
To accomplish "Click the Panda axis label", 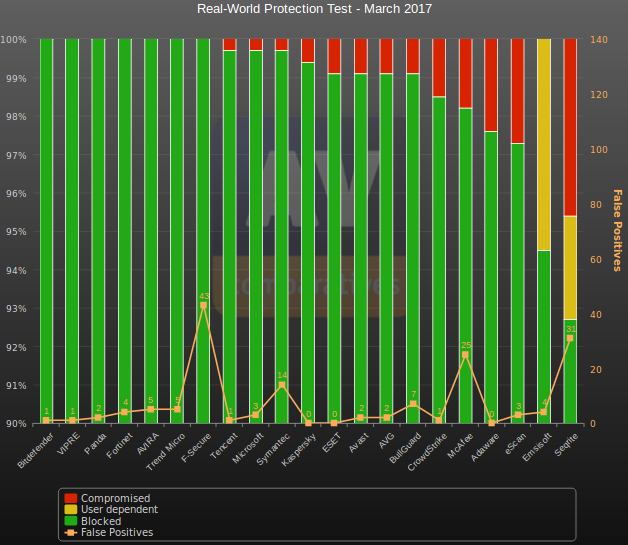I will coord(95,444).
